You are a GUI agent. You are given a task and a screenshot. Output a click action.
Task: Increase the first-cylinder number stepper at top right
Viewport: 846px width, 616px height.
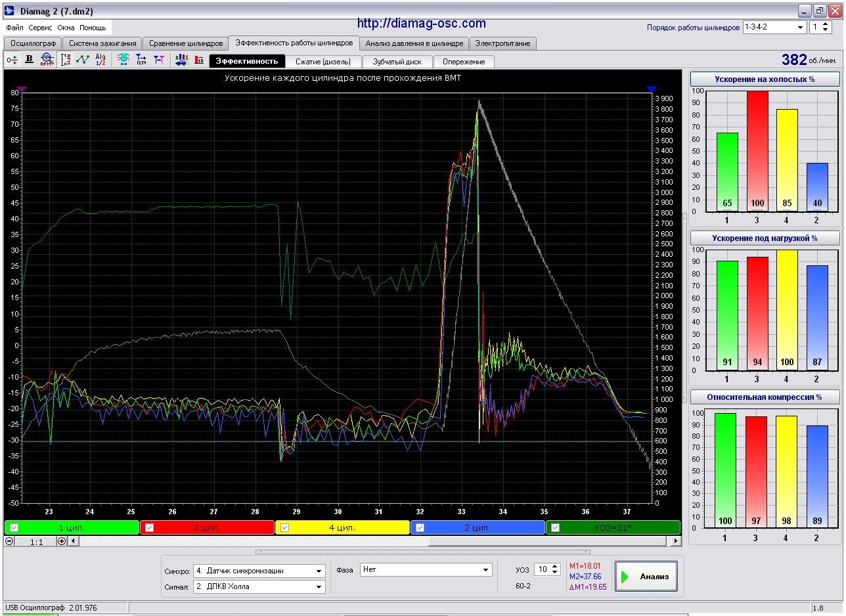click(x=826, y=24)
